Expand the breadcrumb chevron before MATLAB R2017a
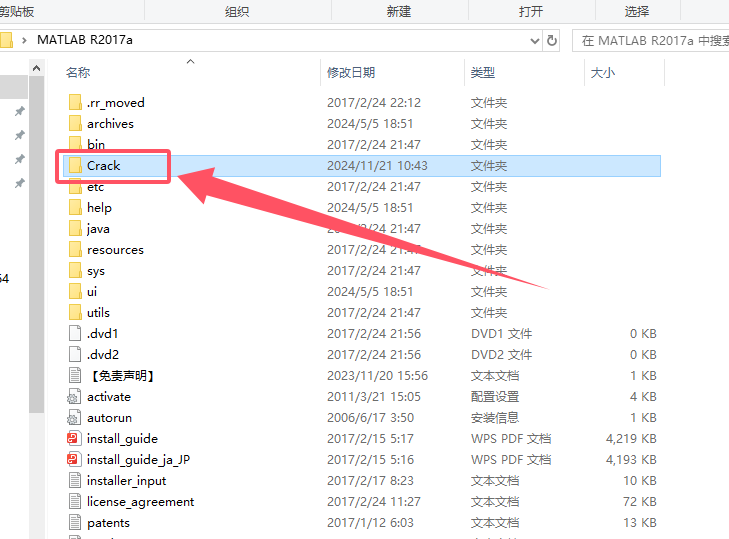The width and height of the screenshot is (729, 539). tap(24, 40)
